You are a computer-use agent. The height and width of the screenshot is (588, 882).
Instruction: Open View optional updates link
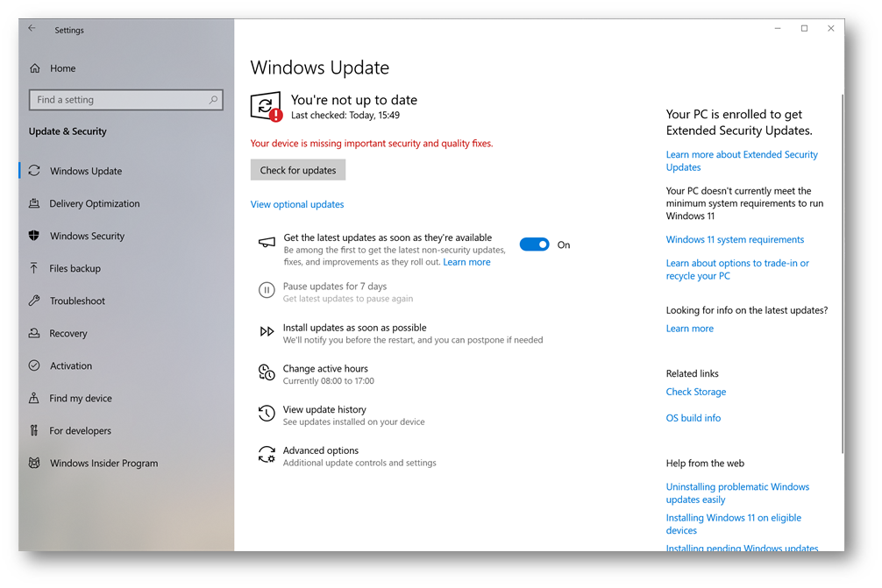pos(297,204)
